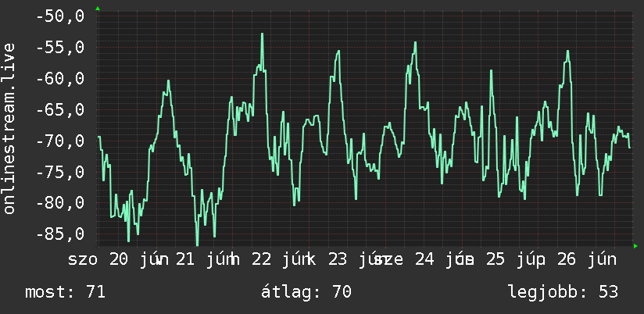
Task: Click the 'átlag: 70' average value
Action: 306,292
